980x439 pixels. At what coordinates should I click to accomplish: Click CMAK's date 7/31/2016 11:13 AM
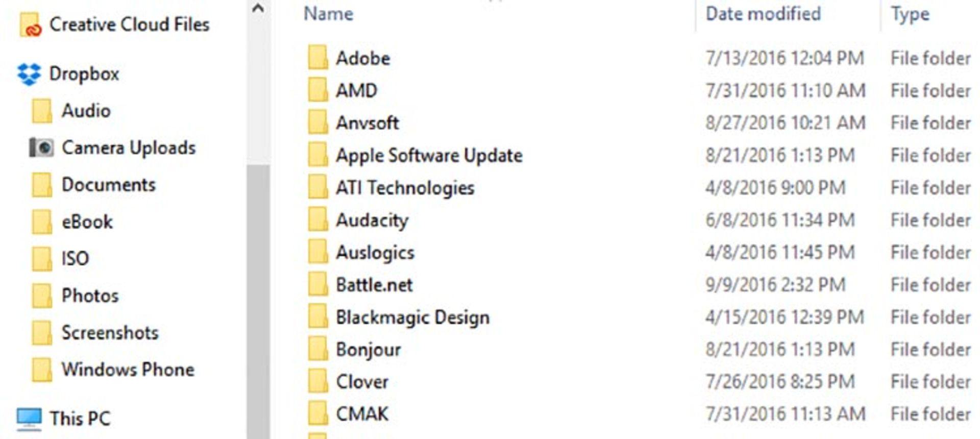(786, 414)
